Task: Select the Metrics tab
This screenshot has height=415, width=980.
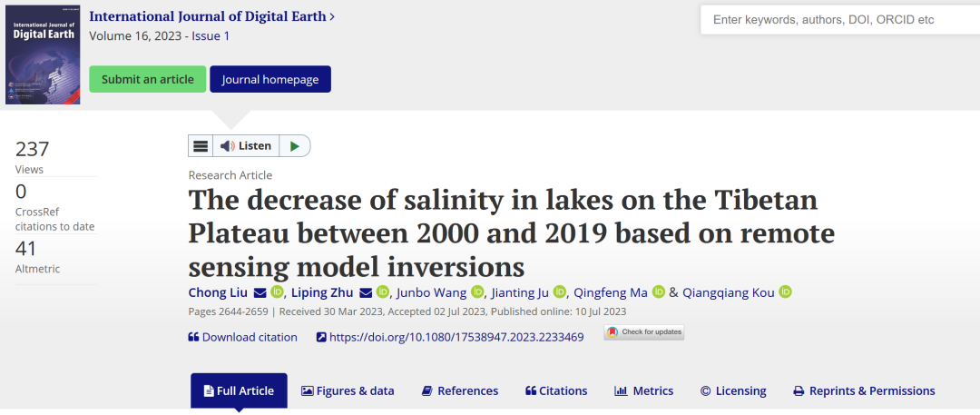Action: tap(644, 391)
